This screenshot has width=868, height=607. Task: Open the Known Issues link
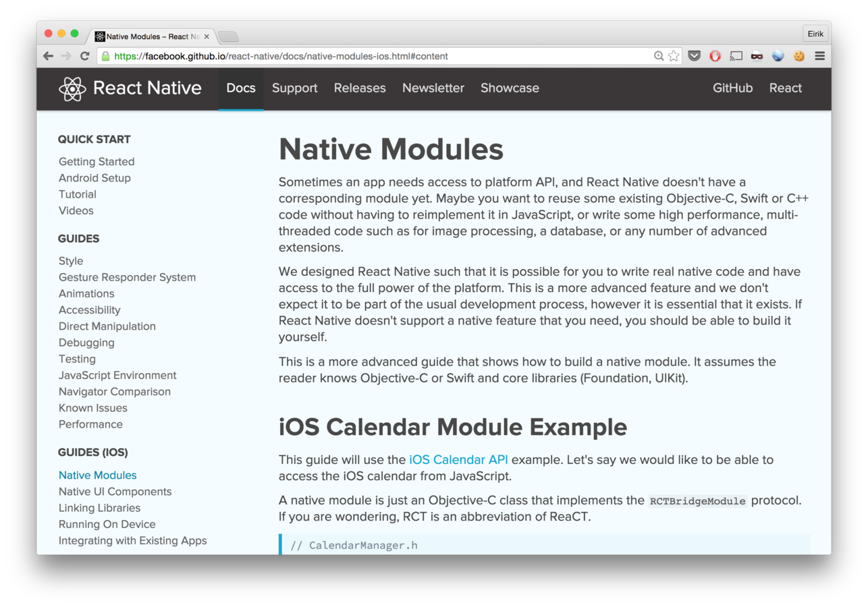coord(93,408)
